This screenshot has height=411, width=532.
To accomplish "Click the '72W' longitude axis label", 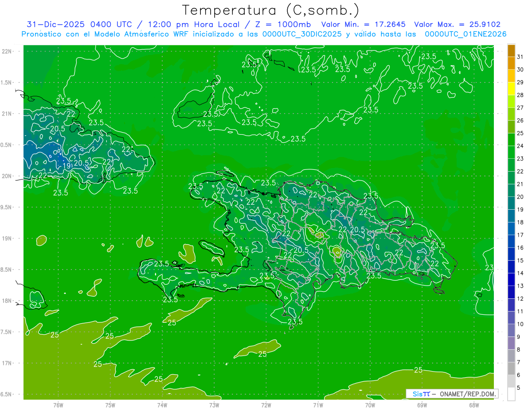I will [266, 405].
